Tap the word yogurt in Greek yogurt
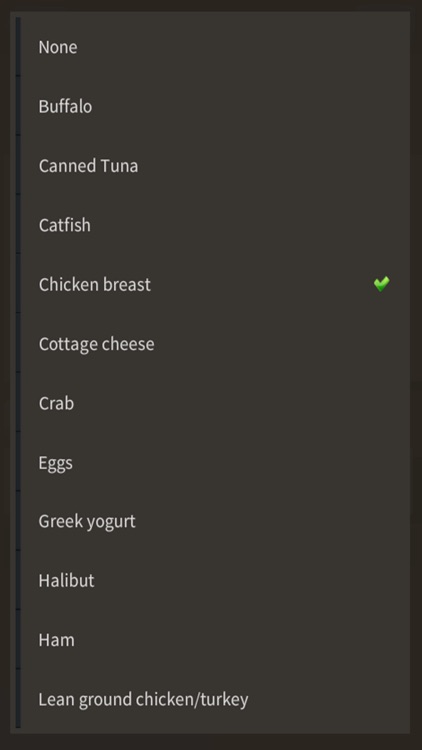Screen dimensions: 422x750 click(111, 522)
